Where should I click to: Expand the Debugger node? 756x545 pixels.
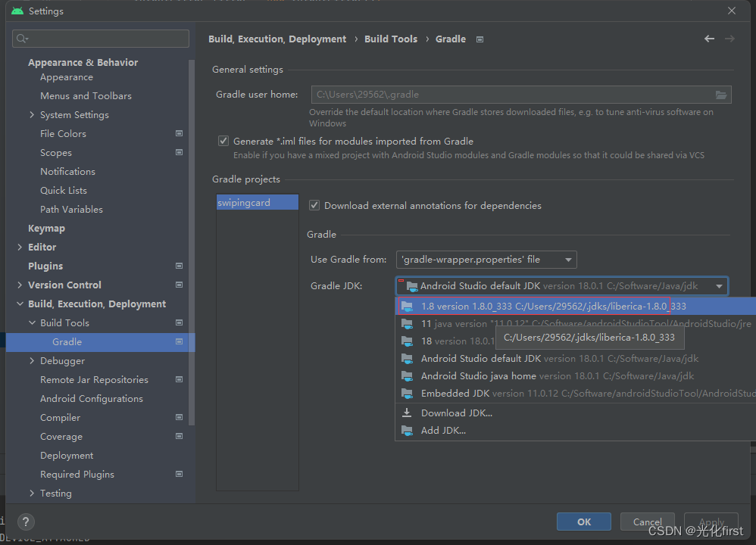[x=32, y=360]
